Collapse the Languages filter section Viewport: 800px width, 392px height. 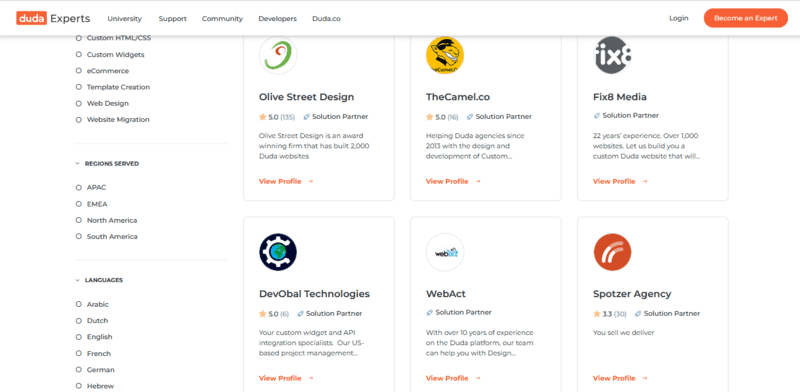(x=99, y=280)
